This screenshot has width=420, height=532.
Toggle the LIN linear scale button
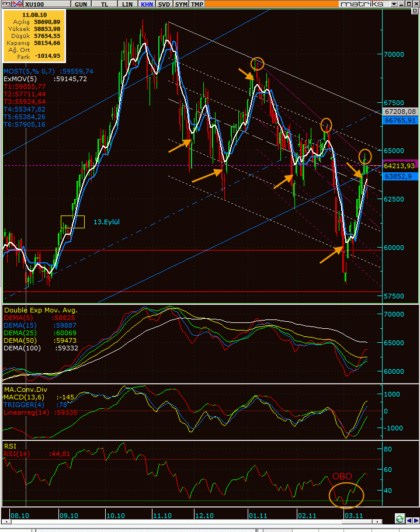pyautogui.click(x=127, y=4)
